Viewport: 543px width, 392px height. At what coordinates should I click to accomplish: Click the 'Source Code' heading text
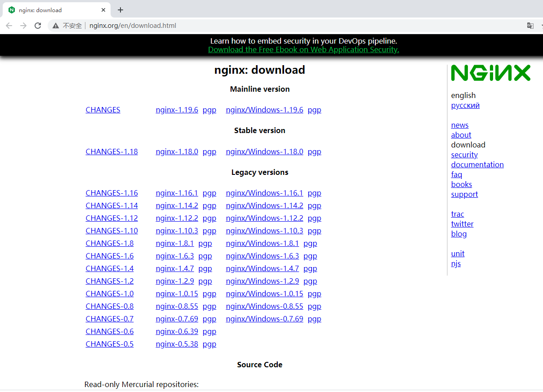click(260, 365)
